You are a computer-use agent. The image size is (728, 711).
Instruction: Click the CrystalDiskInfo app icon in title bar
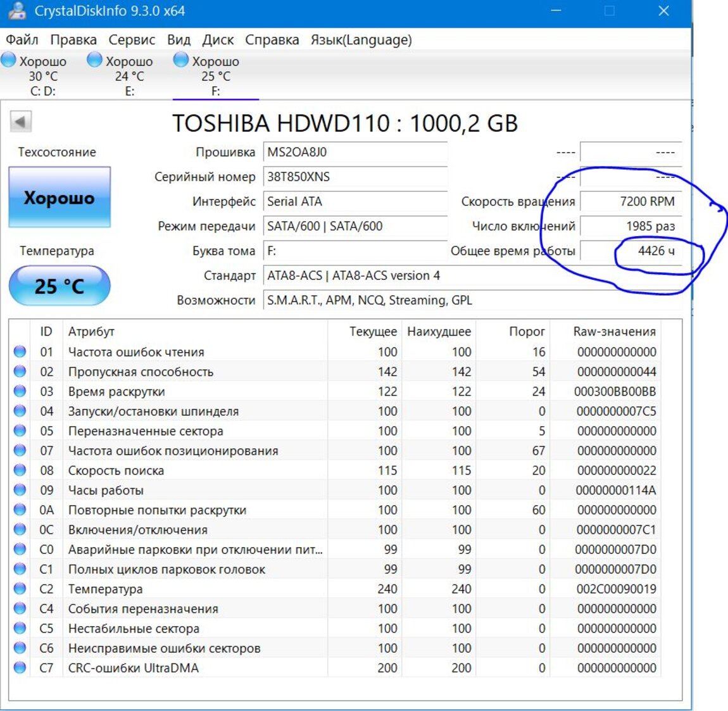(16, 11)
